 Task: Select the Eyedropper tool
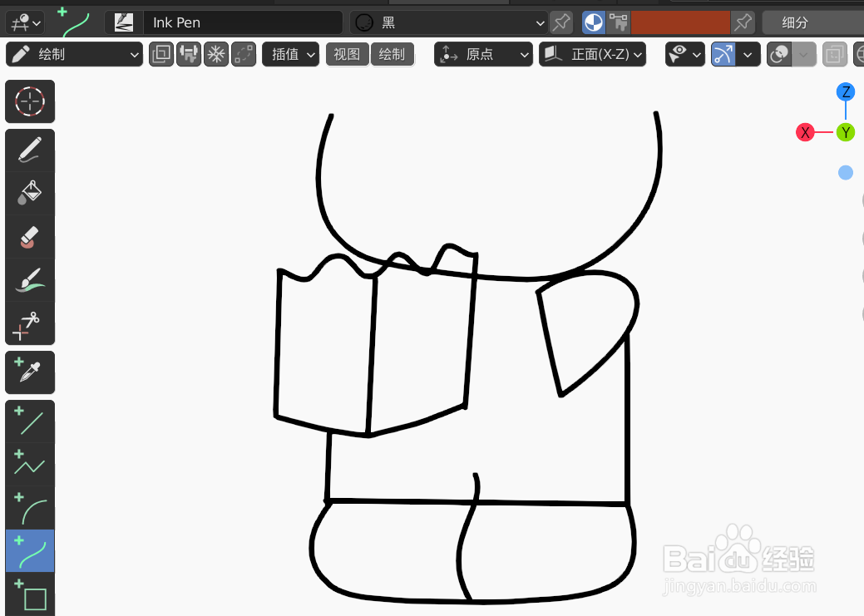[x=30, y=372]
